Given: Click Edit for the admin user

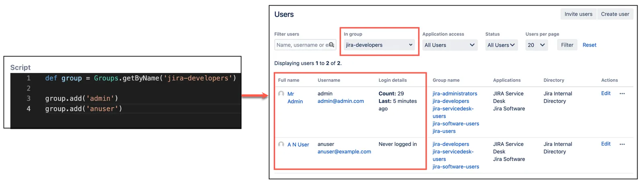Looking at the screenshot, I should tap(606, 93).
